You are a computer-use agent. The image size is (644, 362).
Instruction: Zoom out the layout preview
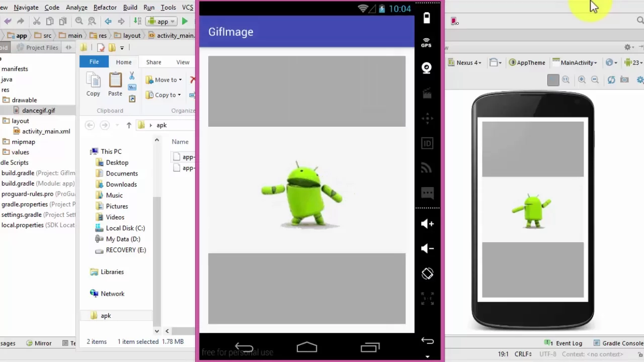click(x=595, y=79)
